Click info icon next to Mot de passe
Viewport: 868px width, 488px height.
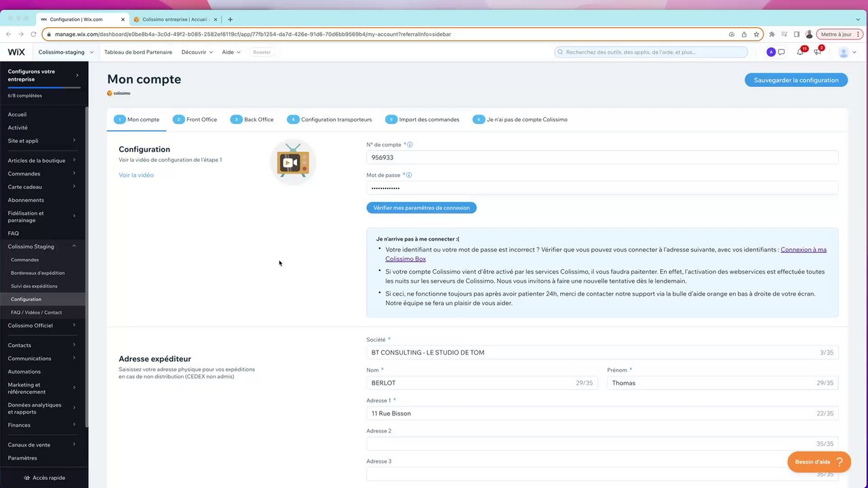pyautogui.click(x=409, y=175)
